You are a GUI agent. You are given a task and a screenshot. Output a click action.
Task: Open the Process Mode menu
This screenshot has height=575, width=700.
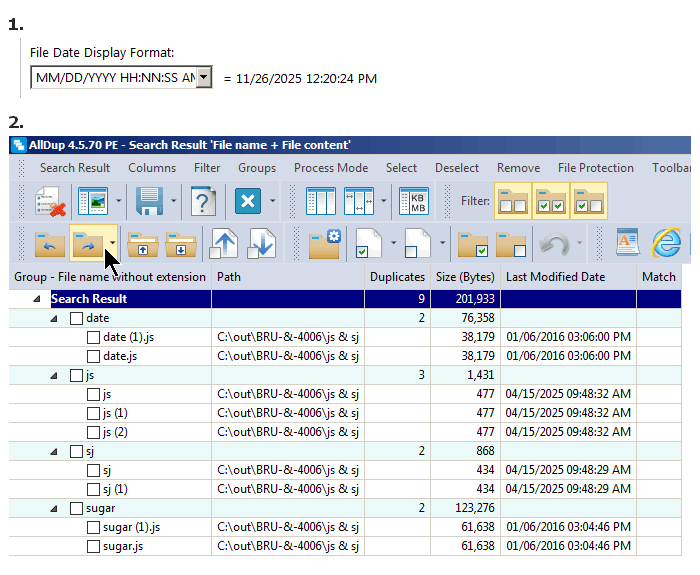click(x=330, y=168)
